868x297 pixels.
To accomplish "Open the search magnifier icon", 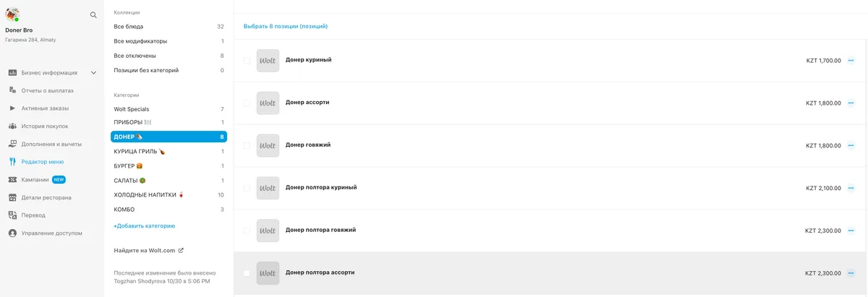I will click(x=93, y=14).
